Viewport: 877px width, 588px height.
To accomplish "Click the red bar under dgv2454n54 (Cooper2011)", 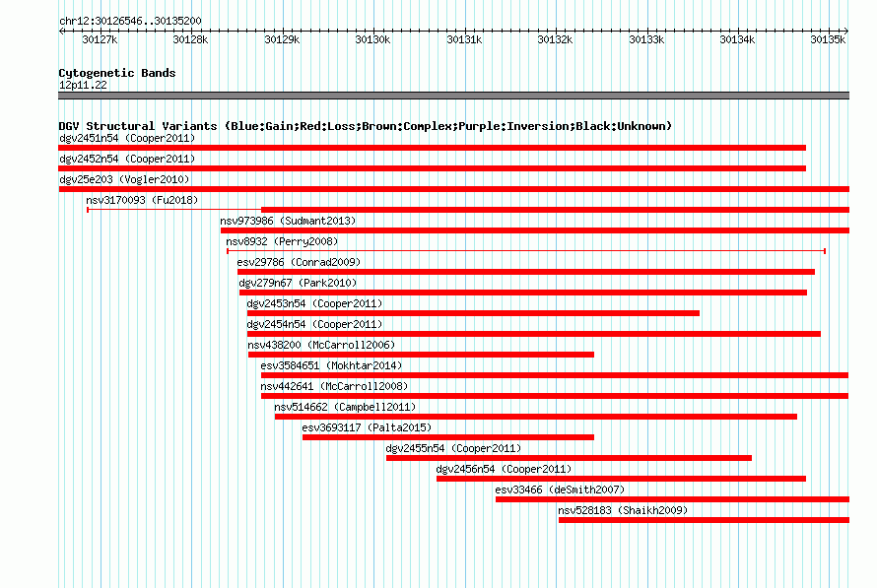I will (x=534, y=334).
